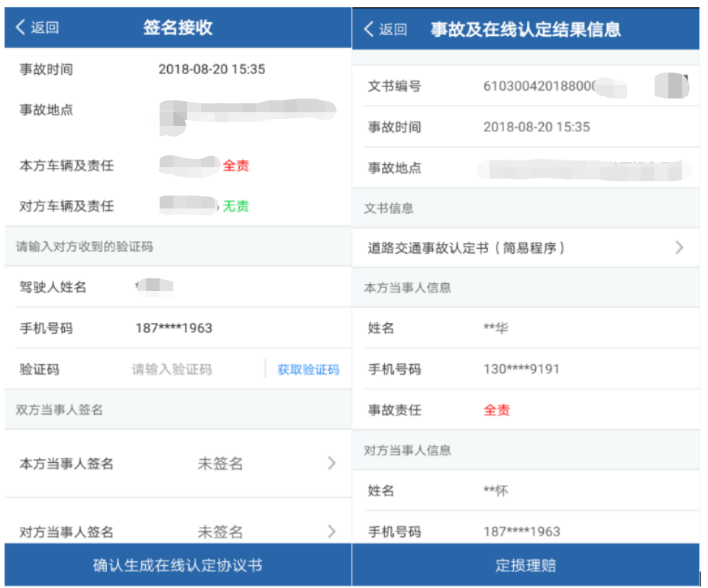The height and width of the screenshot is (588, 708).
Task: Select the 未签名 status for 对方当事人
Action: tap(219, 531)
